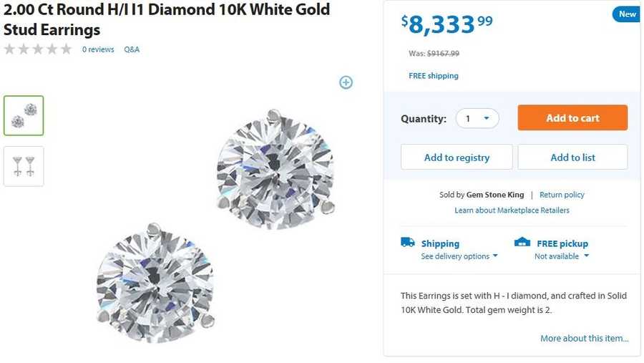Screen dimensions: 644x363
Task: Click the zoom-in plus icon above image
Action: (x=346, y=82)
